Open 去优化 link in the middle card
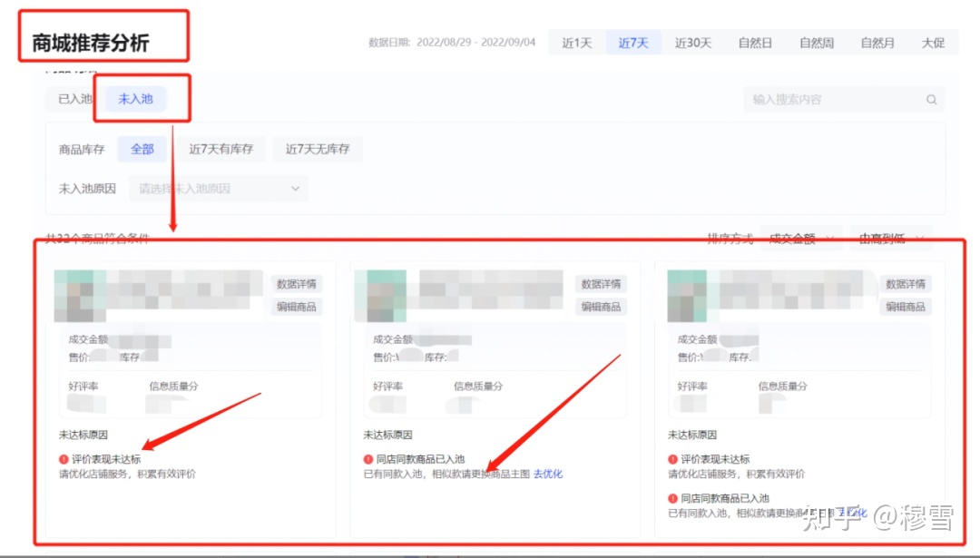The height and width of the screenshot is (558, 980). (548, 474)
